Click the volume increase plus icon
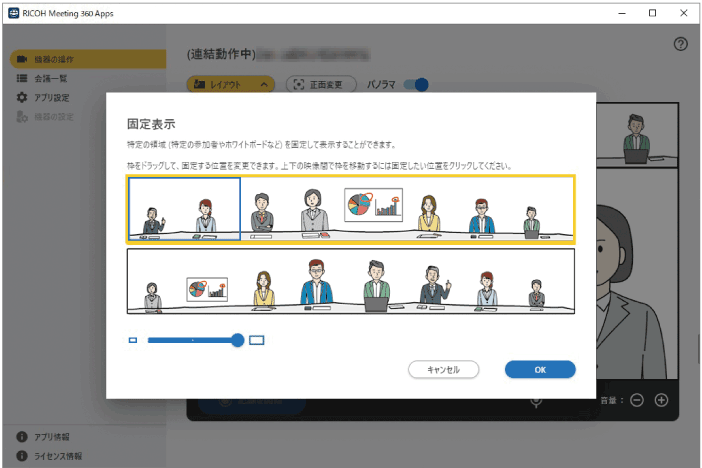This screenshot has height=468, width=702. pyautogui.click(x=661, y=400)
